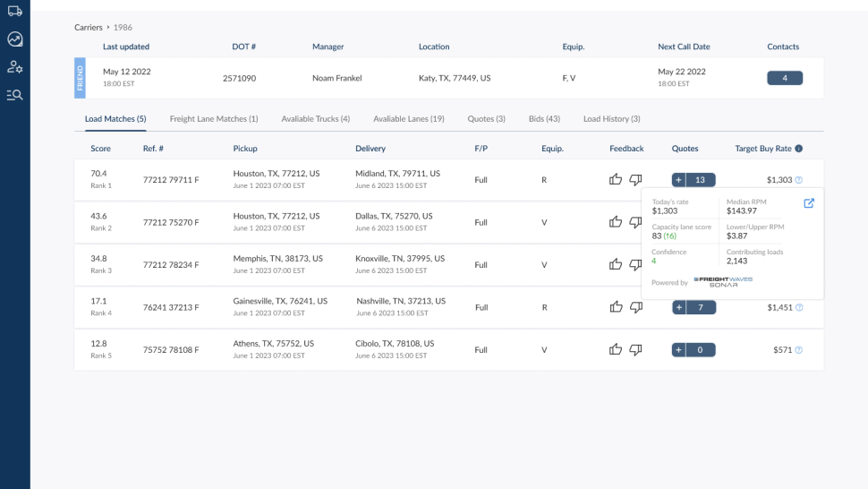Thumbs up the Gainesville to Nashville load

pyautogui.click(x=617, y=307)
